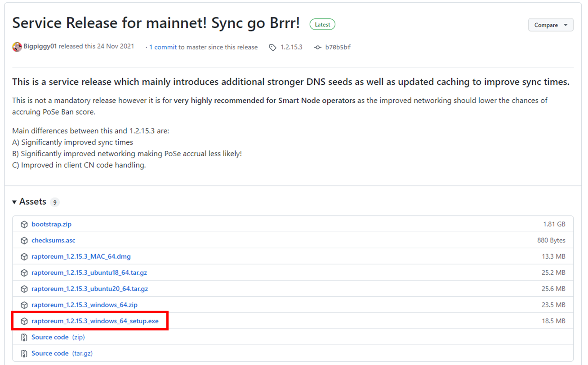The width and height of the screenshot is (588, 365).
Task: Click 'C) Improved in client CN code handling.' line
Action: [79, 165]
